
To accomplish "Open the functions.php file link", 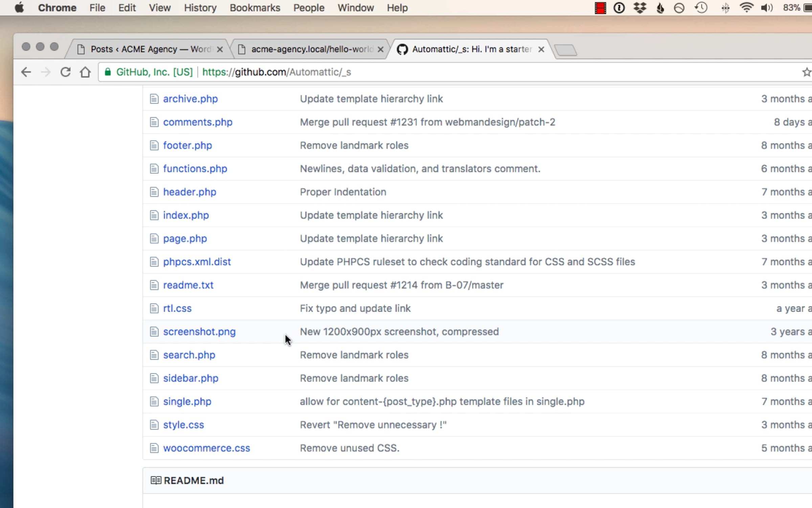I will [195, 169].
